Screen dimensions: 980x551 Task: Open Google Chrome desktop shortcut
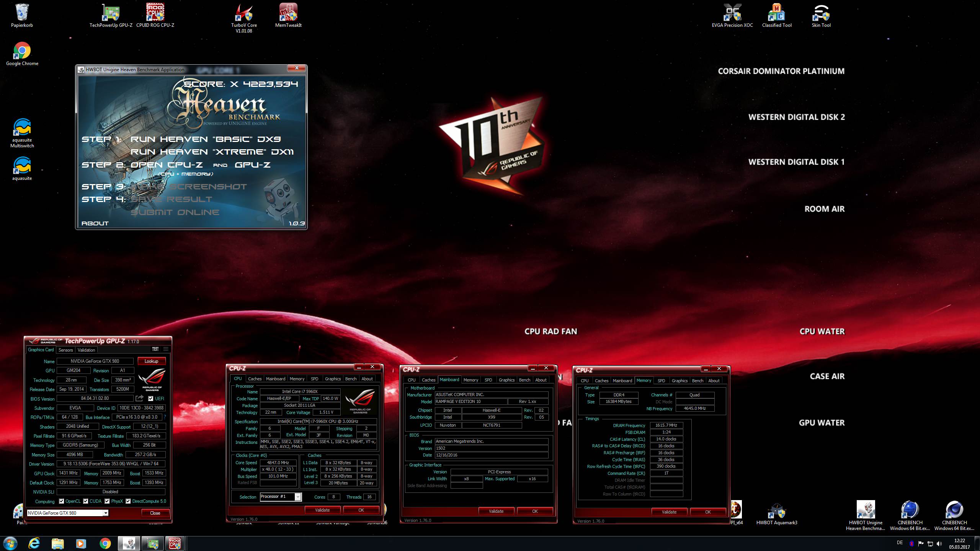[x=22, y=54]
